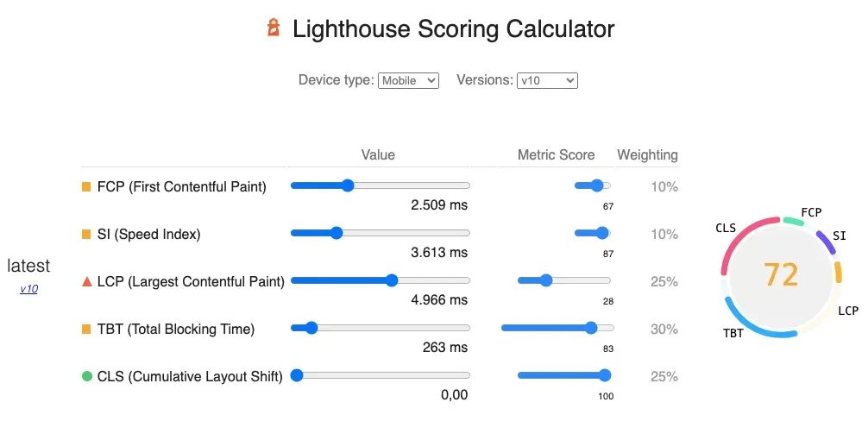The height and width of the screenshot is (421, 868).
Task: Open the Versions dropdown
Action: click(547, 80)
